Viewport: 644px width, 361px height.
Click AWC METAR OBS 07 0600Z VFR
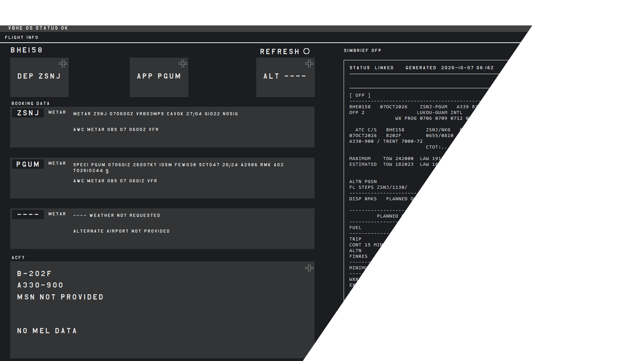[x=116, y=129]
